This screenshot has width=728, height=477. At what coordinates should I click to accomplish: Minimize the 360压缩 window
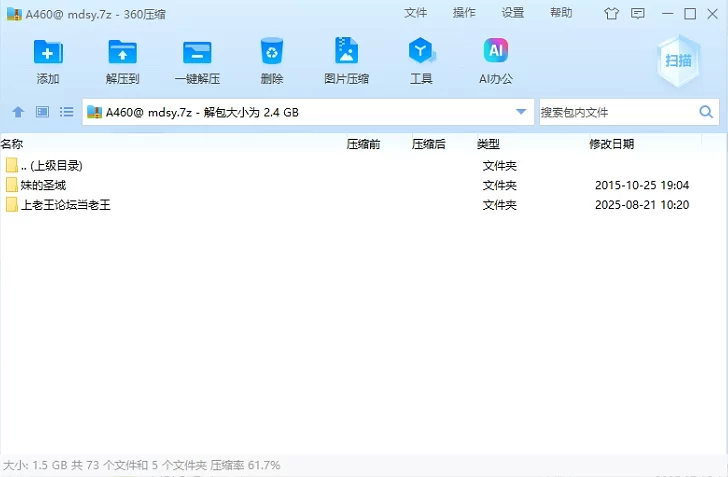(x=668, y=13)
